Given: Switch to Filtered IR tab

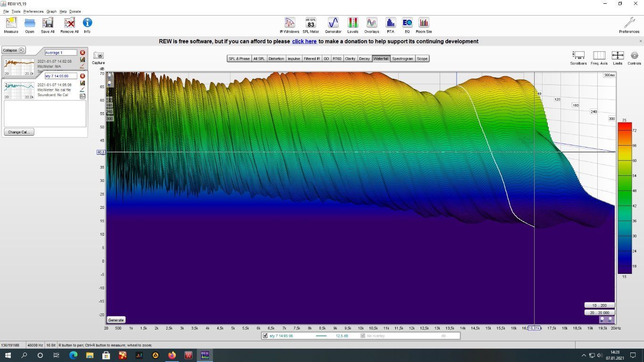Looking at the screenshot, I should pyautogui.click(x=312, y=59).
